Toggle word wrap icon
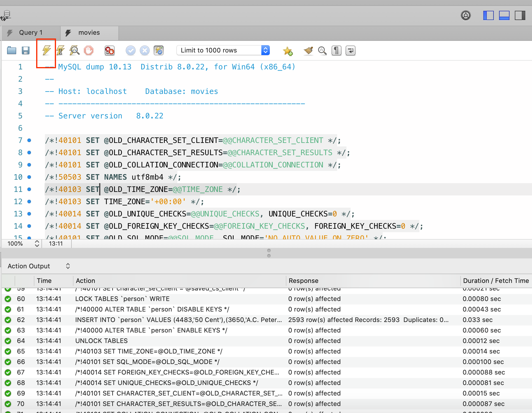532x413 pixels. [x=350, y=50]
